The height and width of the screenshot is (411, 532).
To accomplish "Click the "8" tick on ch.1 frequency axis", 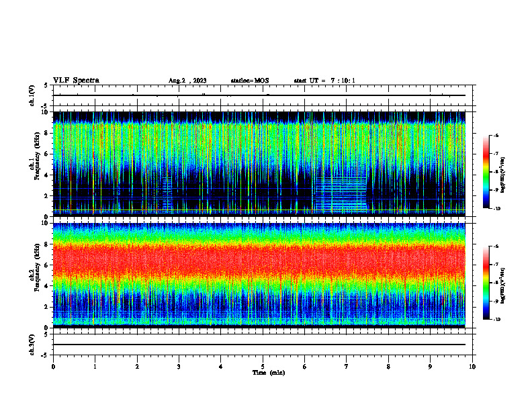I will tap(46, 133).
